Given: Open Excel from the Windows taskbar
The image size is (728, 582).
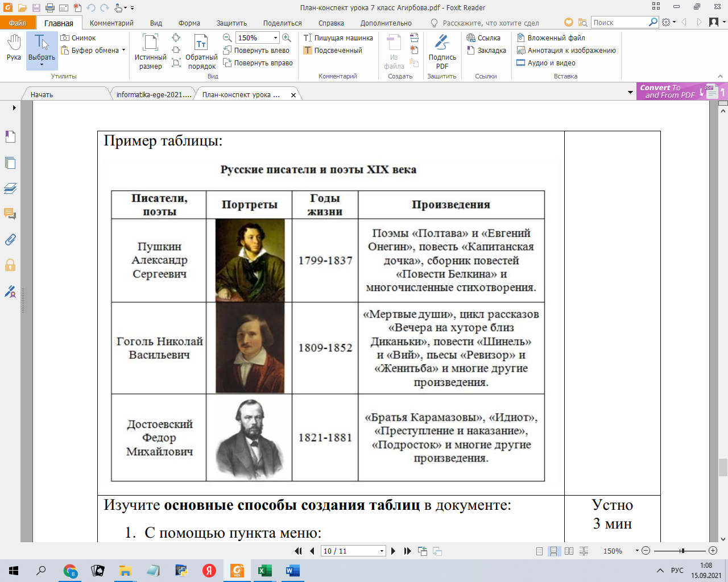Looking at the screenshot, I should point(264,571).
